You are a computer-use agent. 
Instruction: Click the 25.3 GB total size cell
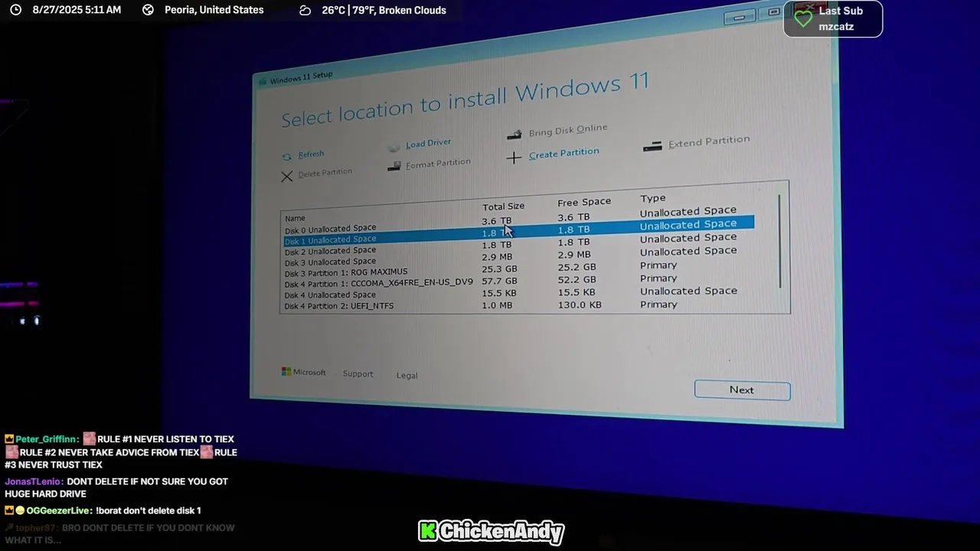(x=499, y=269)
